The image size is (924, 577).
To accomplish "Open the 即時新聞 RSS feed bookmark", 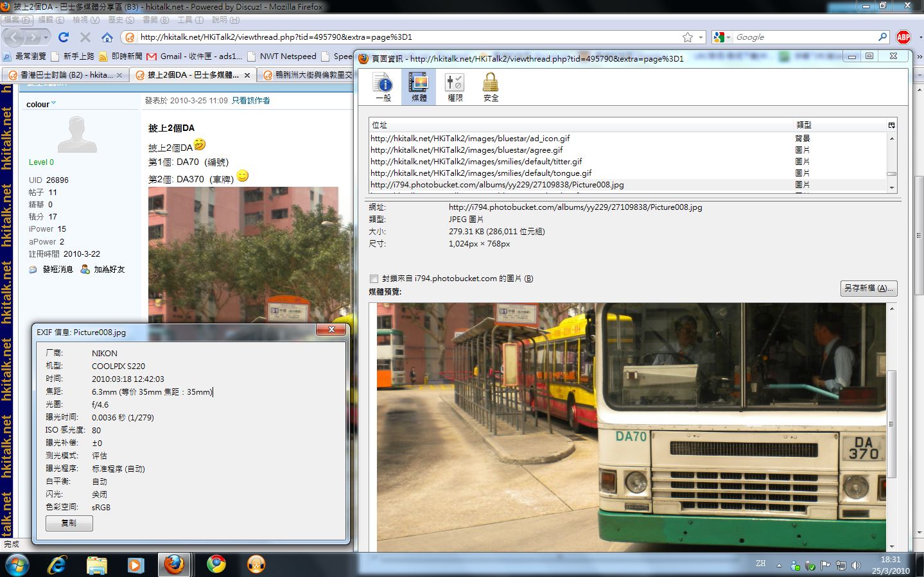I will coord(120,56).
